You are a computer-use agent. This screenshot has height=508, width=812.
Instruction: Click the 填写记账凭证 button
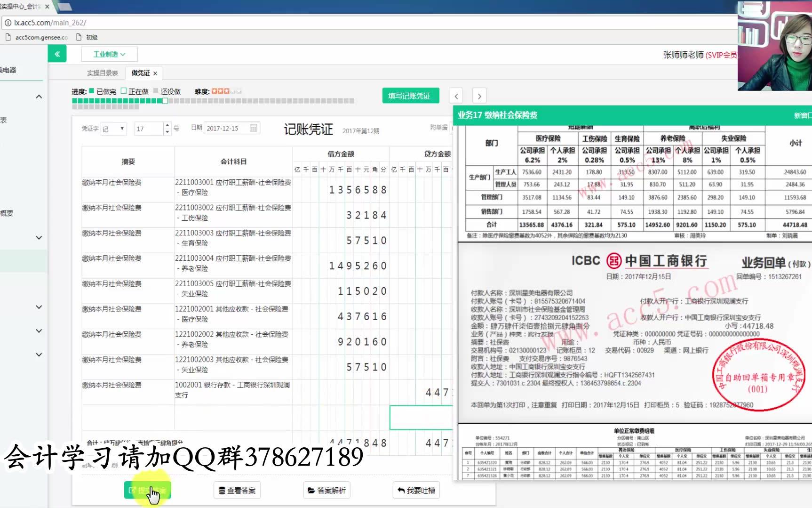pos(410,96)
